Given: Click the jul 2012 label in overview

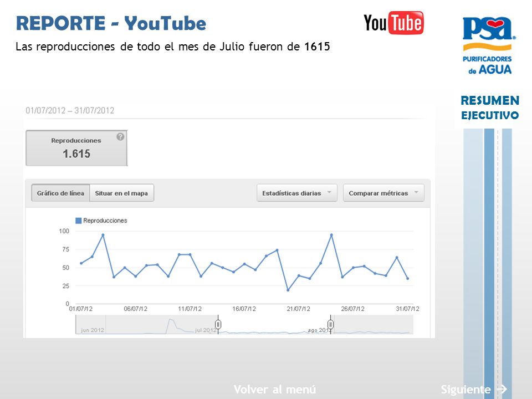Looking at the screenshot, I should [x=206, y=330].
